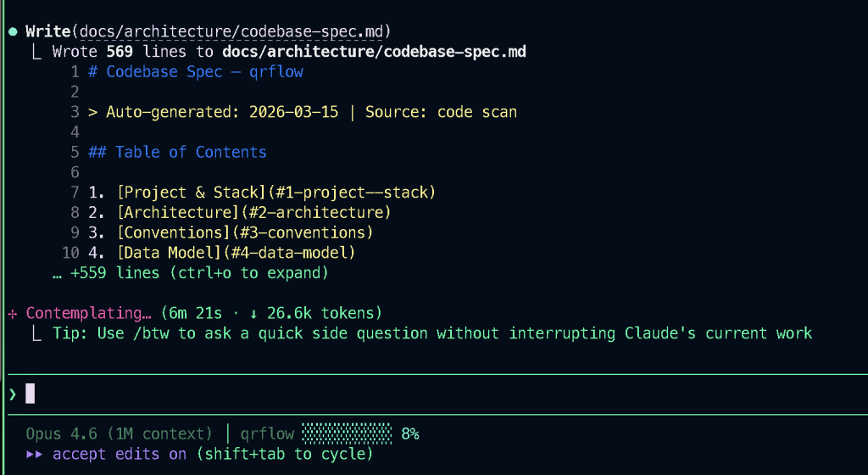Screen dimensions: 868x475
Task: Click the 8% context usage value
Action: point(410,434)
